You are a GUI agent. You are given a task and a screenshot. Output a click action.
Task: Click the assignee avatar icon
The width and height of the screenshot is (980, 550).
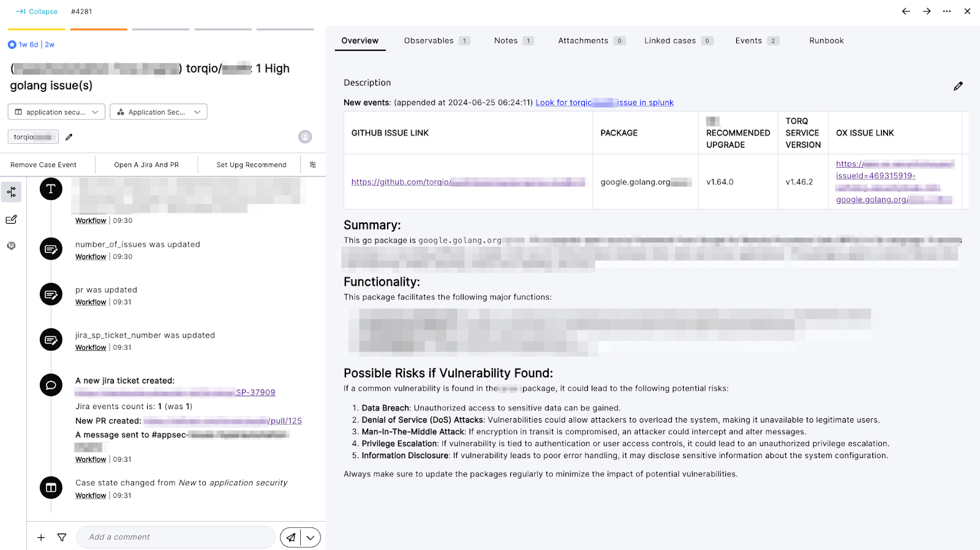pyautogui.click(x=305, y=137)
